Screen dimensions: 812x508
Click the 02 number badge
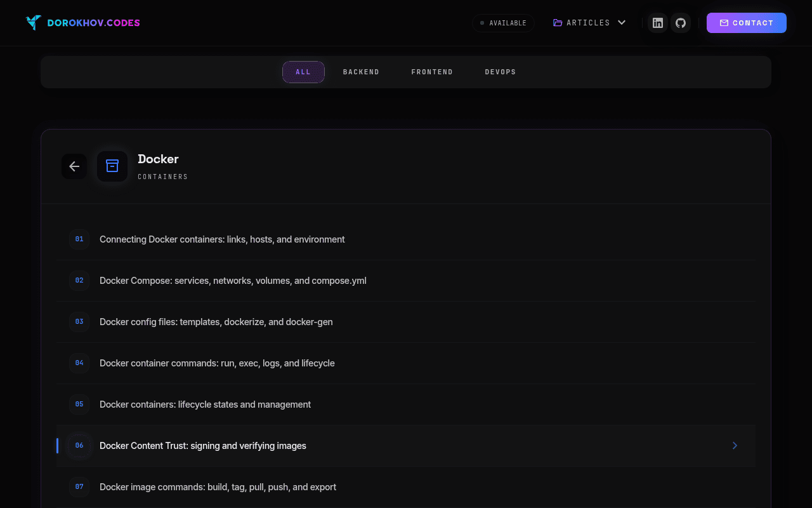tap(79, 281)
